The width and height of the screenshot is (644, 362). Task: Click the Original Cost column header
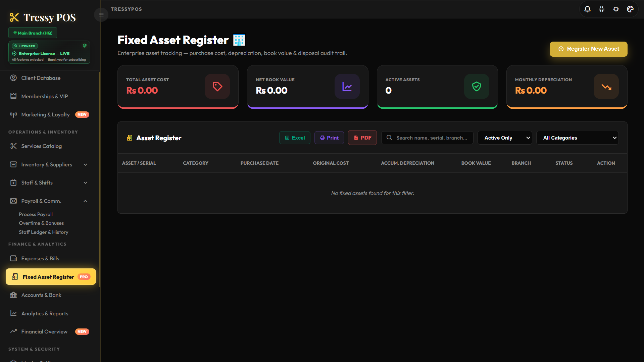[331, 163]
